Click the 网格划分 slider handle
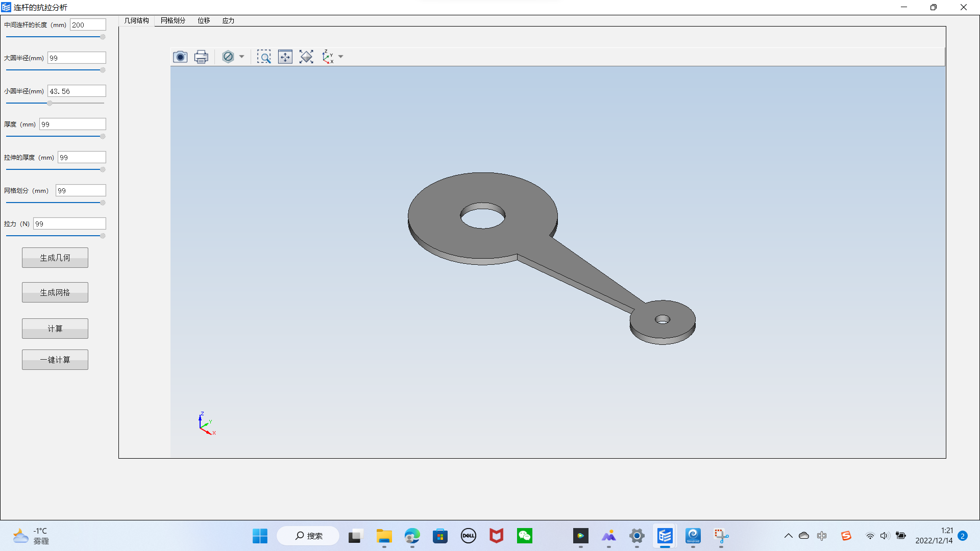Viewport: 980px width, 551px height. tap(103, 203)
